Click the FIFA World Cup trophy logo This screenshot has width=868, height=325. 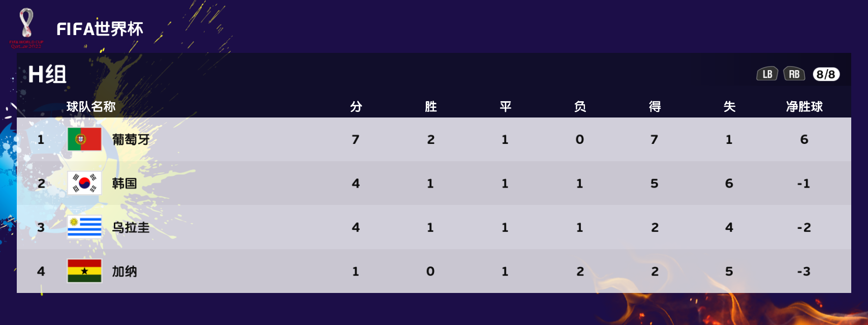point(26,28)
